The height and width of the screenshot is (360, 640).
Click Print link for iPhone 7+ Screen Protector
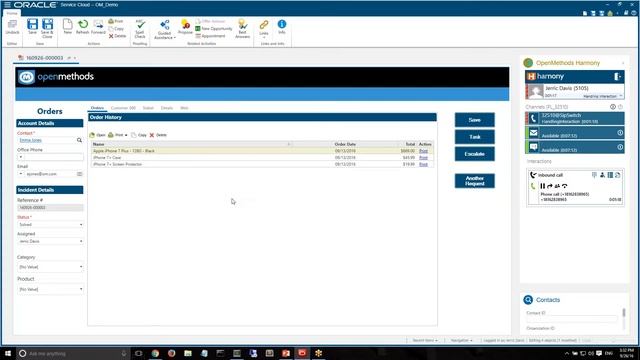click(x=423, y=164)
